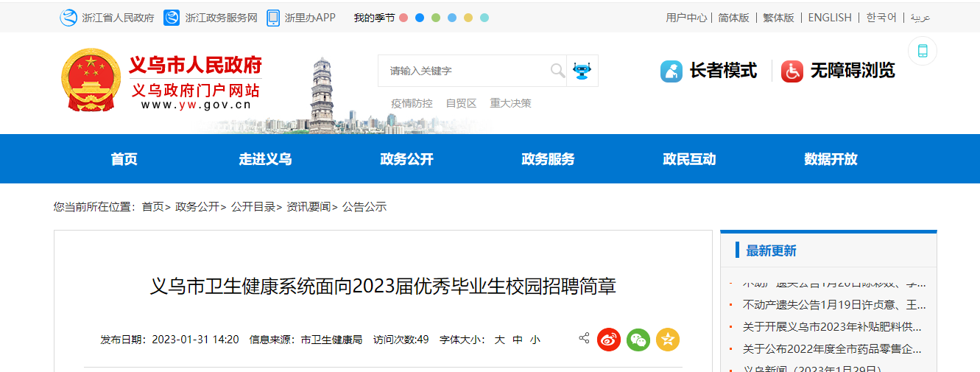Viewport: 980px width, 372px height.
Task: Open 数据开放 navigation item
Action: [831, 159]
